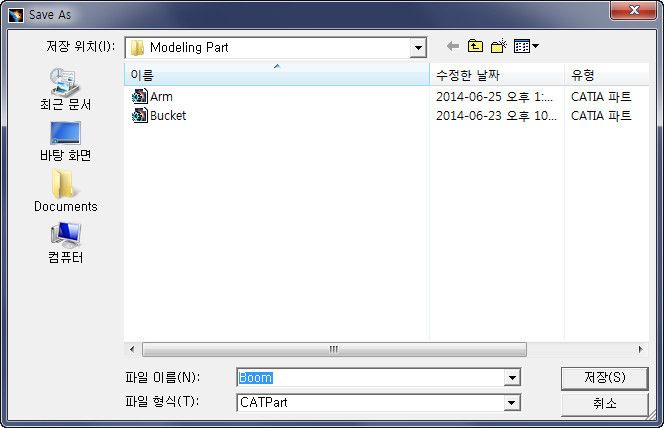
Task: Open 컴퓨터 in the places bar
Action: click(65, 243)
